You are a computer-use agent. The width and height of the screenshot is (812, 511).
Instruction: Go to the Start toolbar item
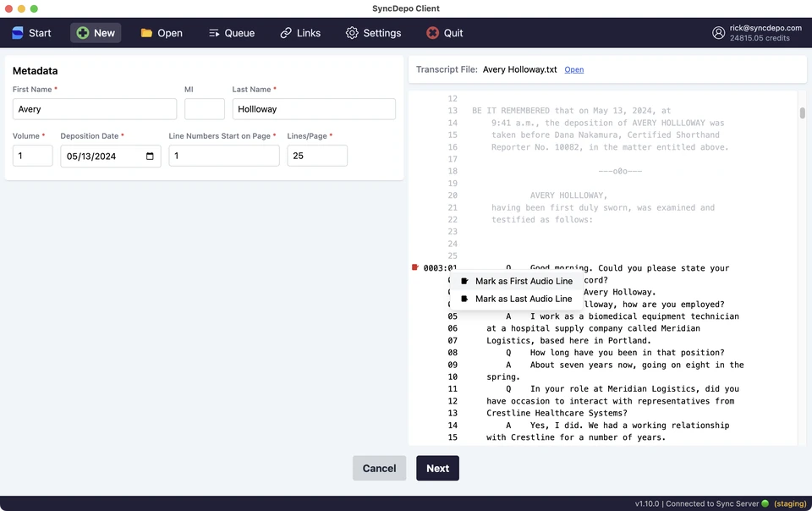31,33
